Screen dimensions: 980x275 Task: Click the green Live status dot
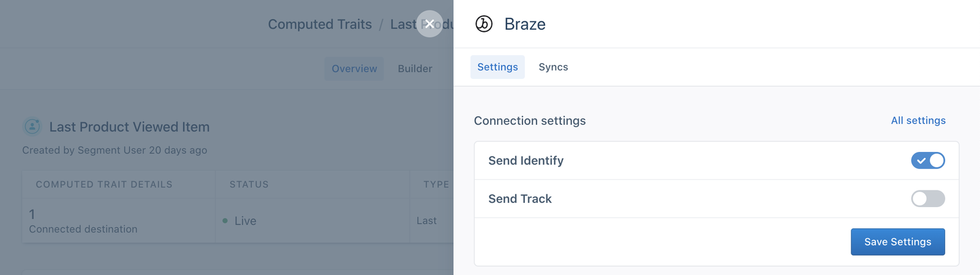click(x=225, y=220)
